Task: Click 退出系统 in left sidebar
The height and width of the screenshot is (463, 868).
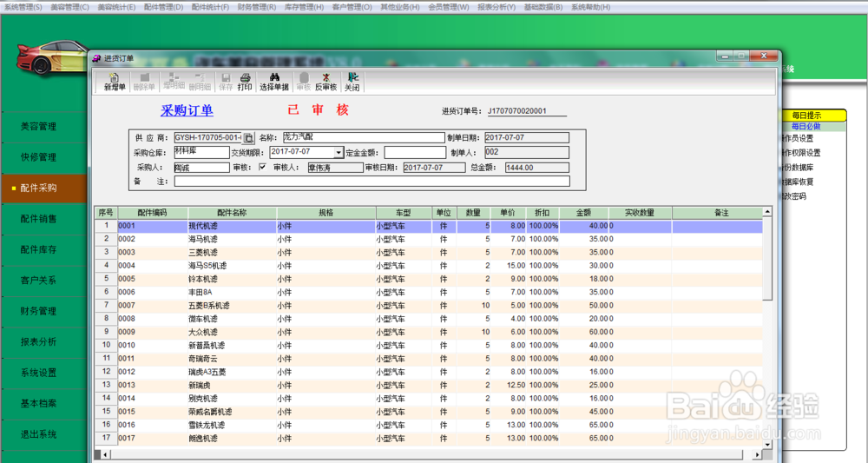Action: point(43,434)
